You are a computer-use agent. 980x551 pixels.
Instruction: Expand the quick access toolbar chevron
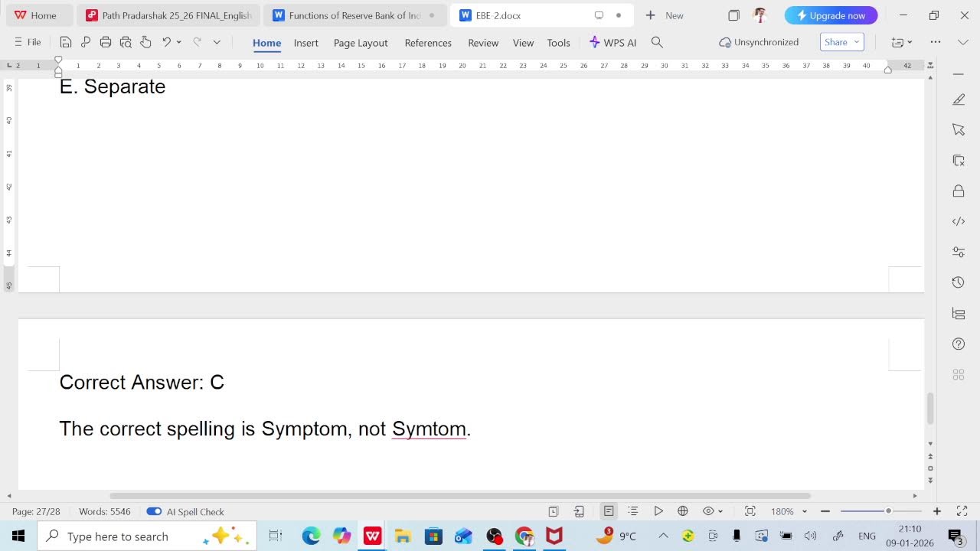coord(217,43)
